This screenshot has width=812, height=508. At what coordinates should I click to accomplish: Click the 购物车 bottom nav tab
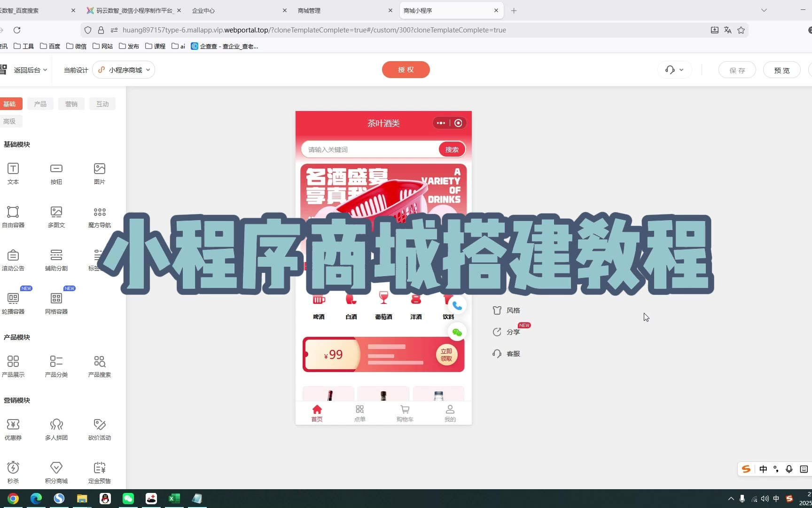coord(405,413)
